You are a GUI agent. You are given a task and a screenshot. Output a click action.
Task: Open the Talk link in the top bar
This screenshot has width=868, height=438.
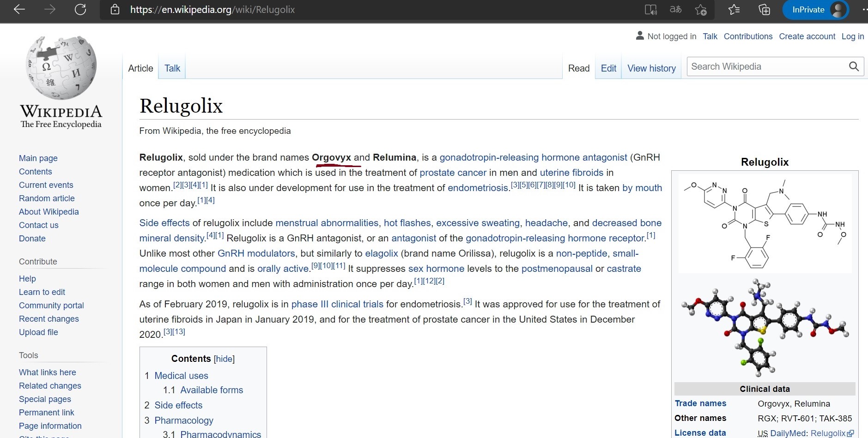(x=710, y=36)
